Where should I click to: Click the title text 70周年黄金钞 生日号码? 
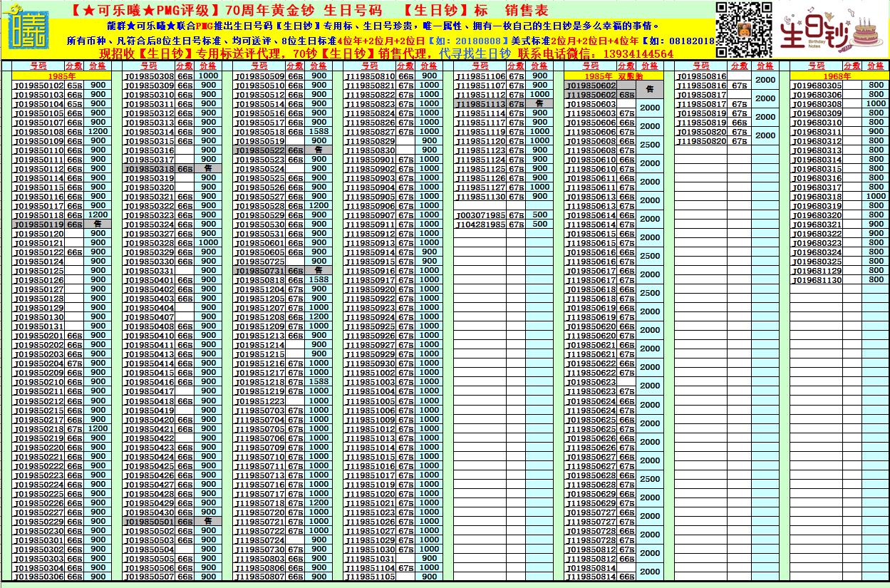point(303,10)
